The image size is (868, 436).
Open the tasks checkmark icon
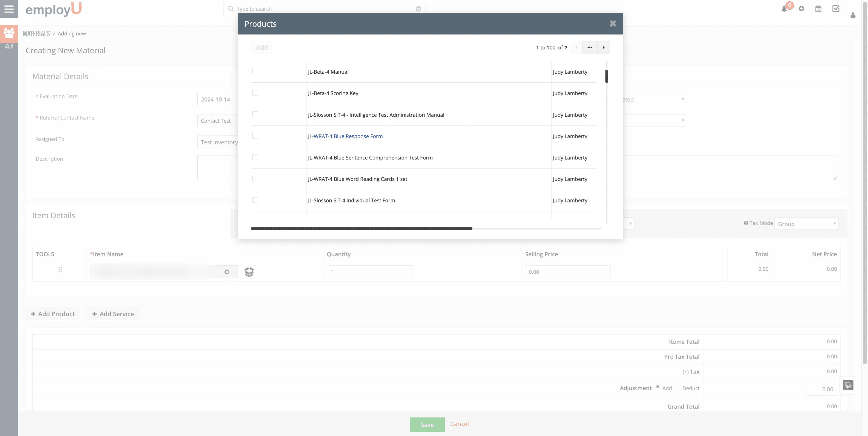coord(836,9)
